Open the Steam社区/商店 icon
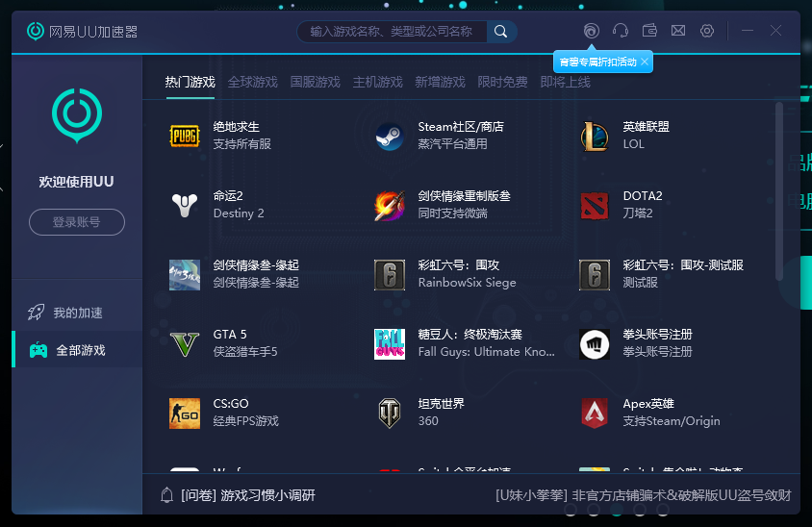The width and height of the screenshot is (812, 527). 390,137
